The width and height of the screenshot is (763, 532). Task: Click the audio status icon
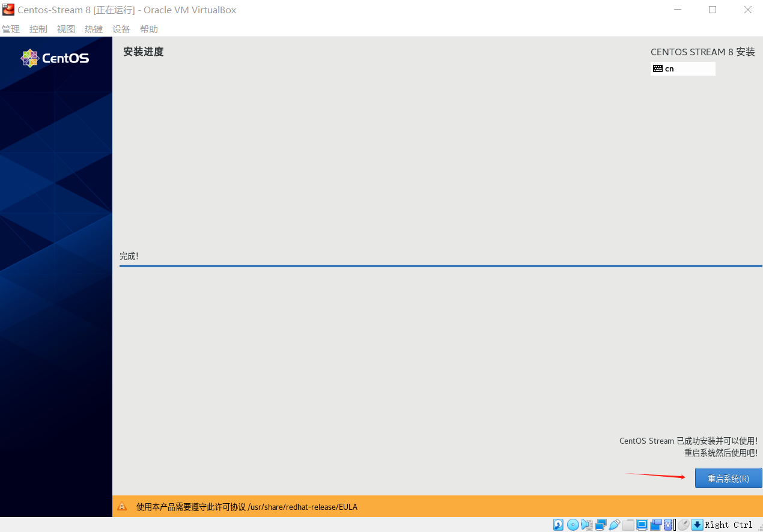(587, 525)
